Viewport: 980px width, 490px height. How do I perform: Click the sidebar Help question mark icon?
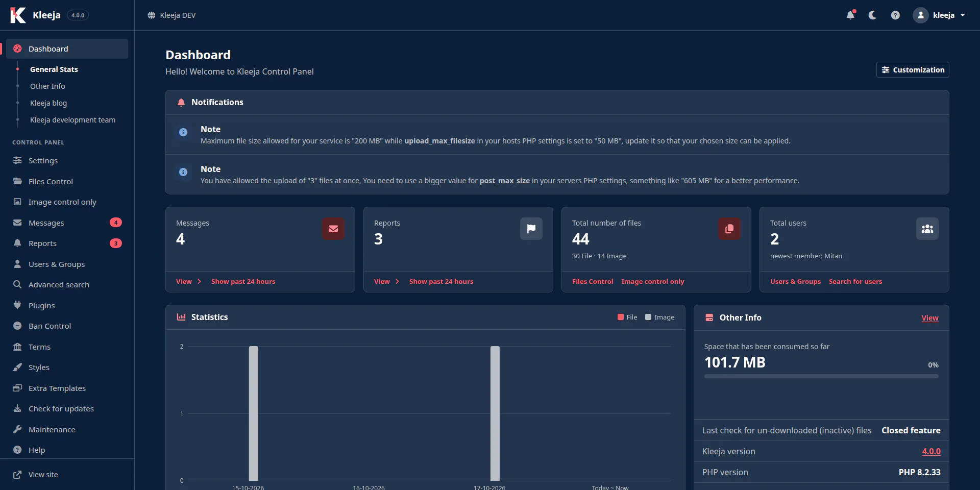[17, 450]
